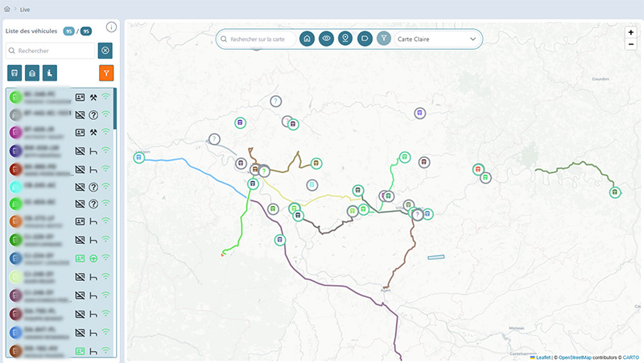
Task: Select the first vehicle in the list
Action: point(40,97)
